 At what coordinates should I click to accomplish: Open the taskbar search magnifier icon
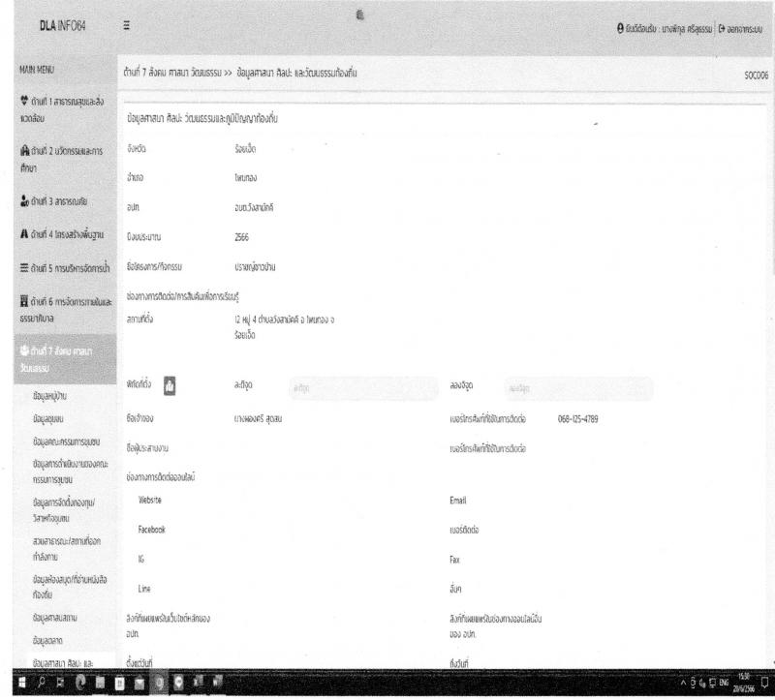point(43,683)
